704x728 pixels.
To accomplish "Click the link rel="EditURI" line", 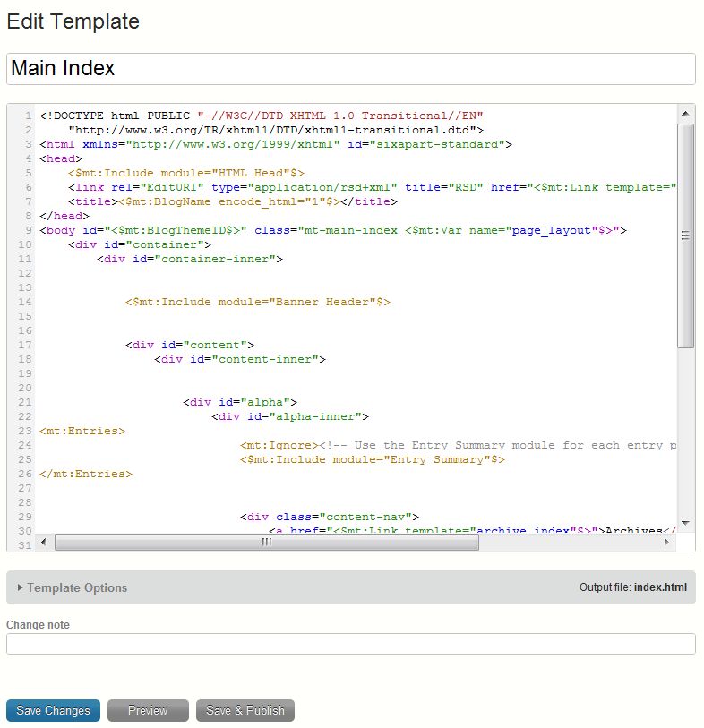I will point(372,187).
